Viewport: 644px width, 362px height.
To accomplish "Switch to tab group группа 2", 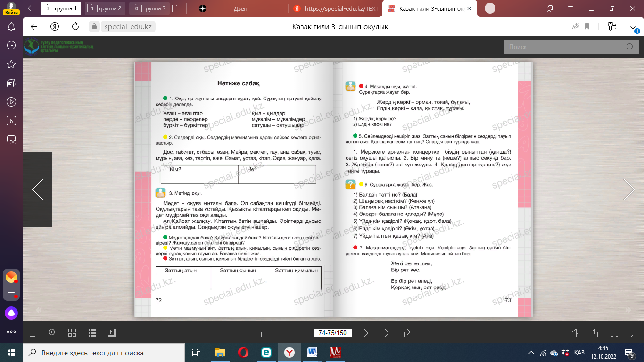I will click(105, 8).
